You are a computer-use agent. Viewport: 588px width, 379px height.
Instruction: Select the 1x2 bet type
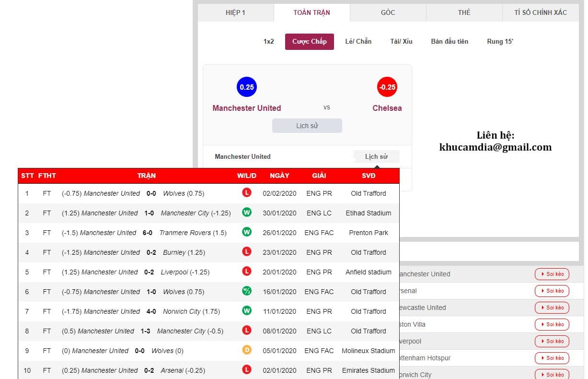tap(269, 41)
